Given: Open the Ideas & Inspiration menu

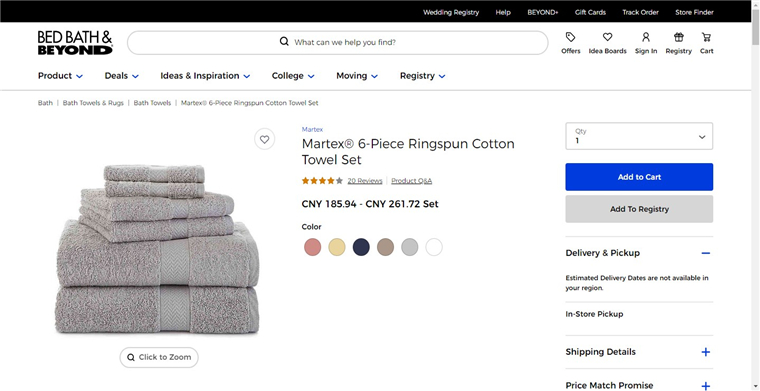Looking at the screenshot, I should 205,76.
